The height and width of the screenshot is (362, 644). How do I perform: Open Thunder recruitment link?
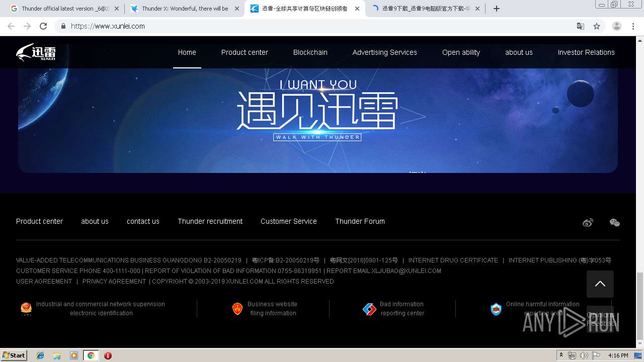coord(210,221)
